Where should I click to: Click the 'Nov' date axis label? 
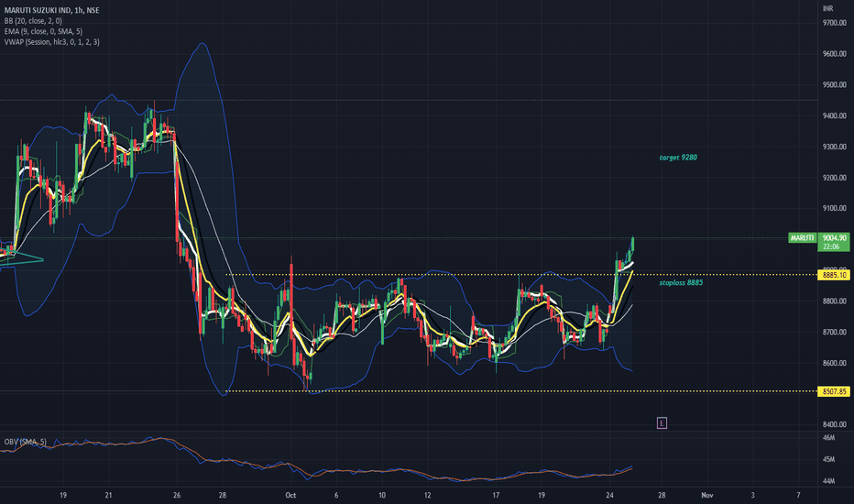pos(707,495)
